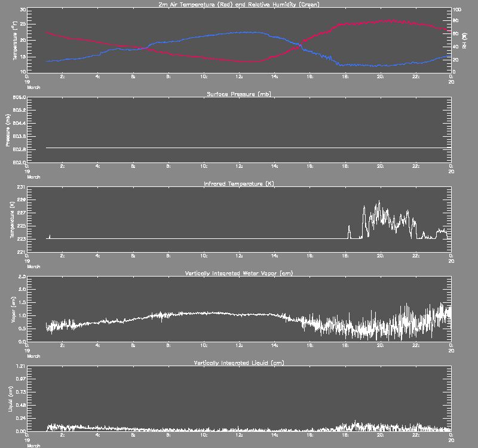Click the '802.0' pressure tick label

pos(19,162)
